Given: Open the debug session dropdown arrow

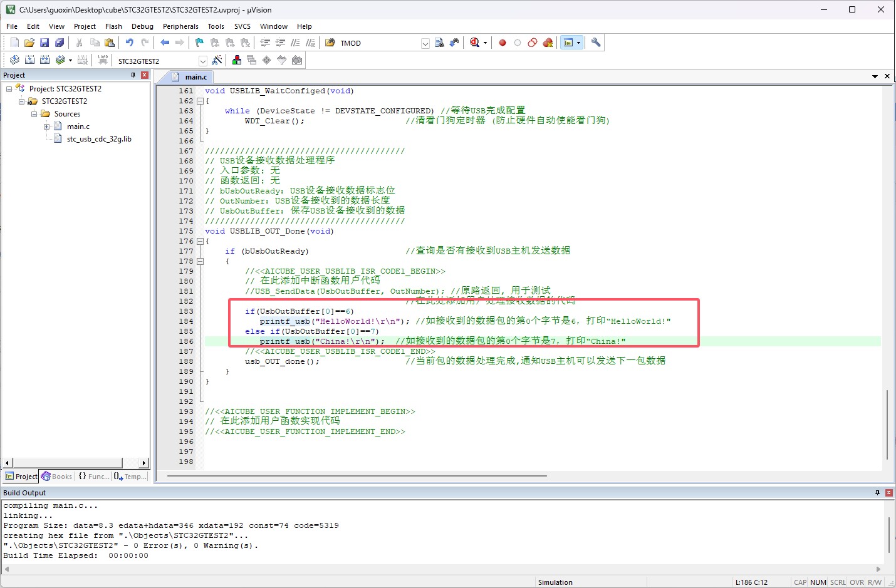Looking at the screenshot, I should click(485, 43).
